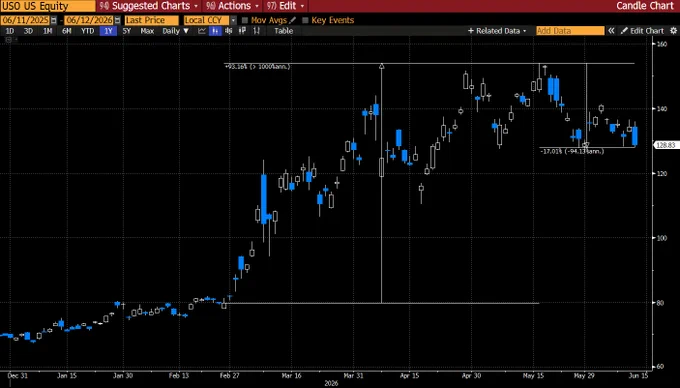Viewport: 680px width, 388px height.
Task: Click the upward triangle annotation marker
Action: (382, 66)
